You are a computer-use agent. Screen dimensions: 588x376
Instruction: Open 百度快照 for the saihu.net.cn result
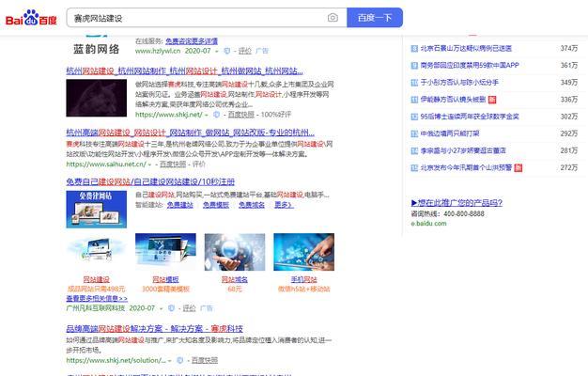tap(173, 164)
